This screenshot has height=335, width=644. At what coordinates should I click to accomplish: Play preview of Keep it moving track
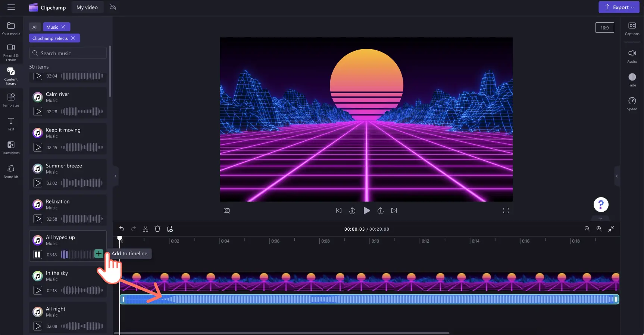point(38,147)
